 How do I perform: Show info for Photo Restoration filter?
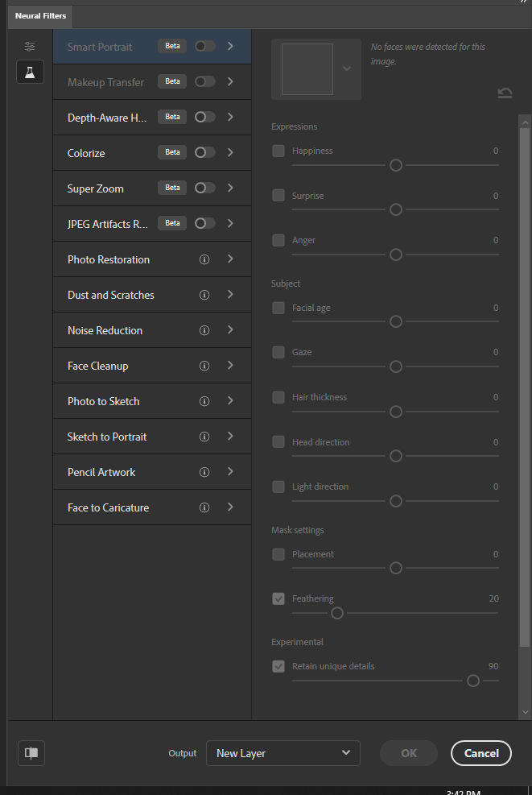coord(204,260)
